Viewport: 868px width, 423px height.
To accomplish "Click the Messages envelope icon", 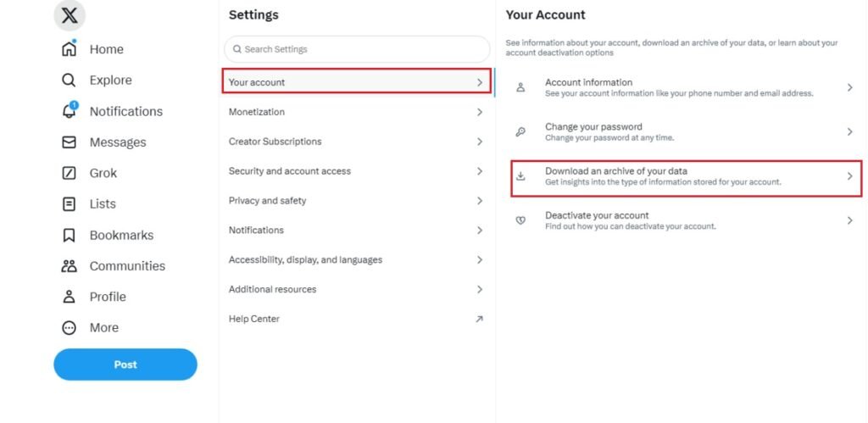I will (70, 142).
